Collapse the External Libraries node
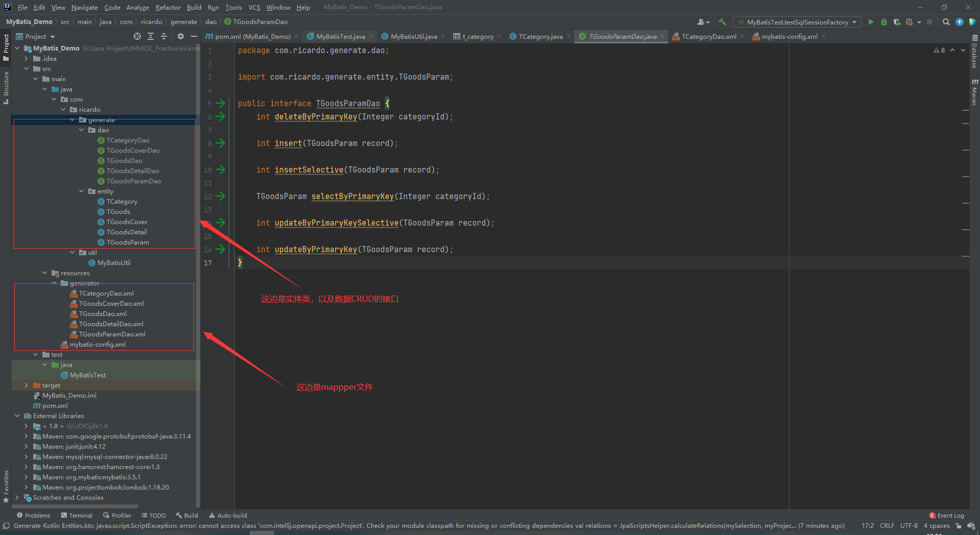The image size is (980, 535). coord(17,416)
